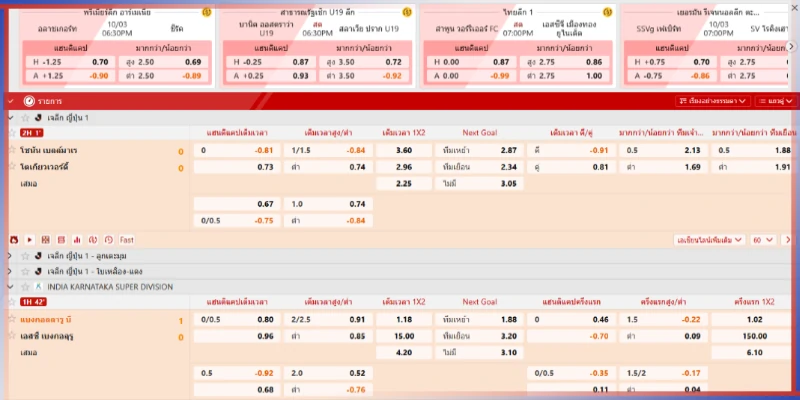Image resolution: width=800 pixels, height=400 pixels.
Task: Click the live clock icon beside รายการ
Action: 28,101
